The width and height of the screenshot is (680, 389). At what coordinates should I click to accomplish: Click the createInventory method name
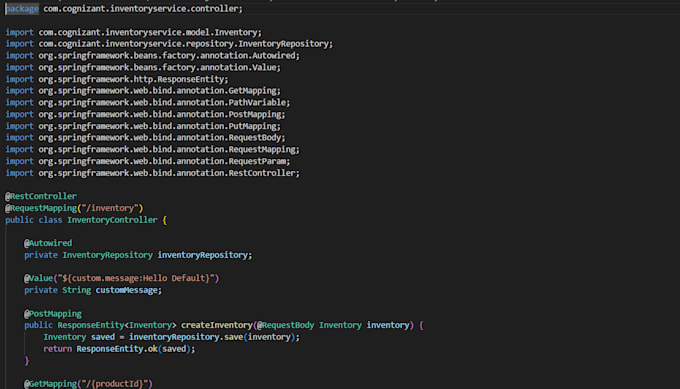tap(217, 325)
